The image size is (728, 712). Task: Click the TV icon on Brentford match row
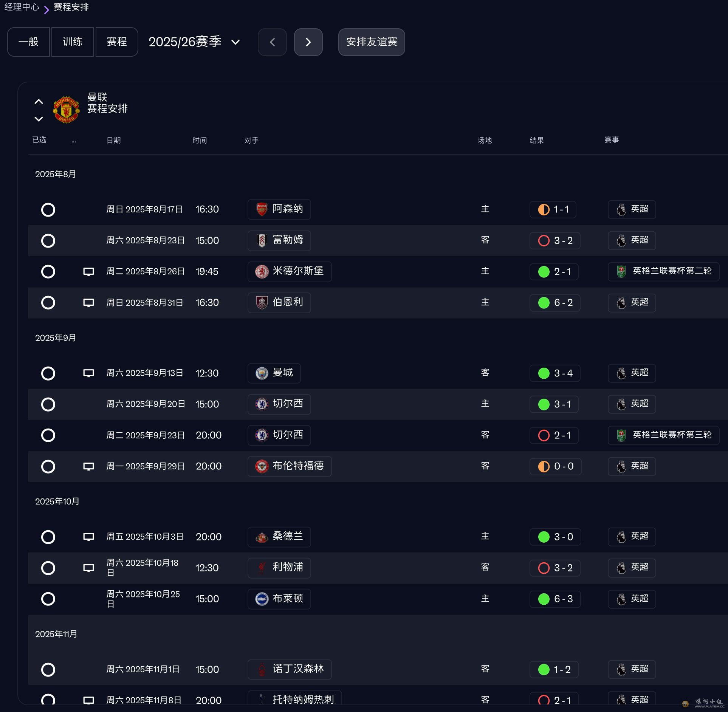tap(88, 466)
